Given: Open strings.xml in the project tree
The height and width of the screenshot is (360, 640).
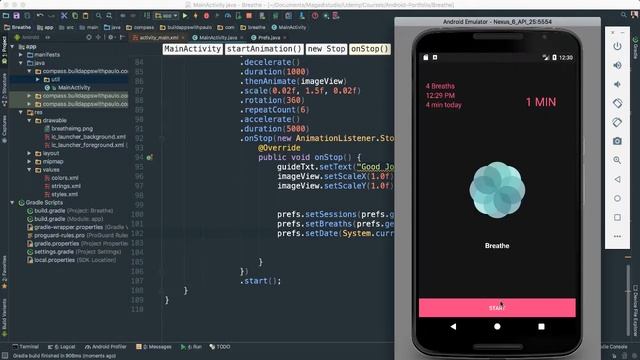Looking at the screenshot, I should click(x=66, y=186).
